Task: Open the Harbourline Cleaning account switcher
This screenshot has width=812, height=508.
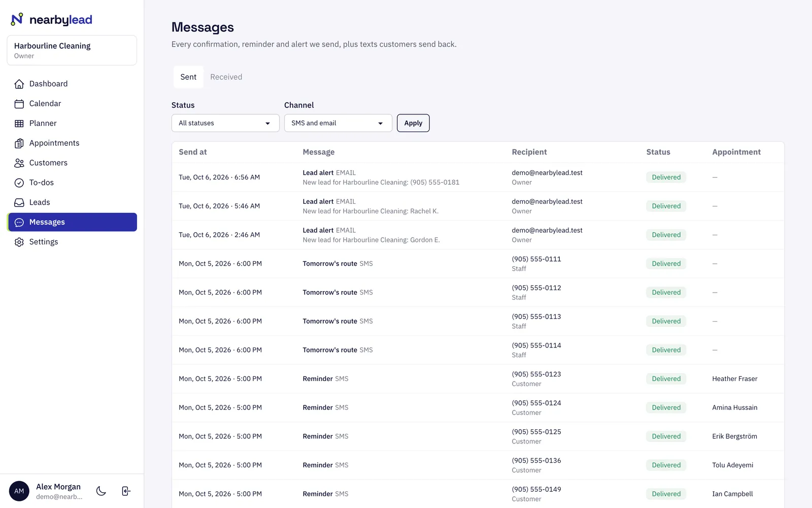Action: tap(72, 50)
